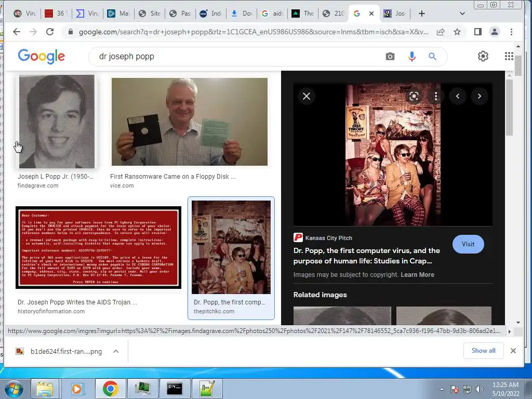Viewport: 532px width, 399px height.
Task: Switch to the 'Jos' tab
Action: [x=395, y=14]
